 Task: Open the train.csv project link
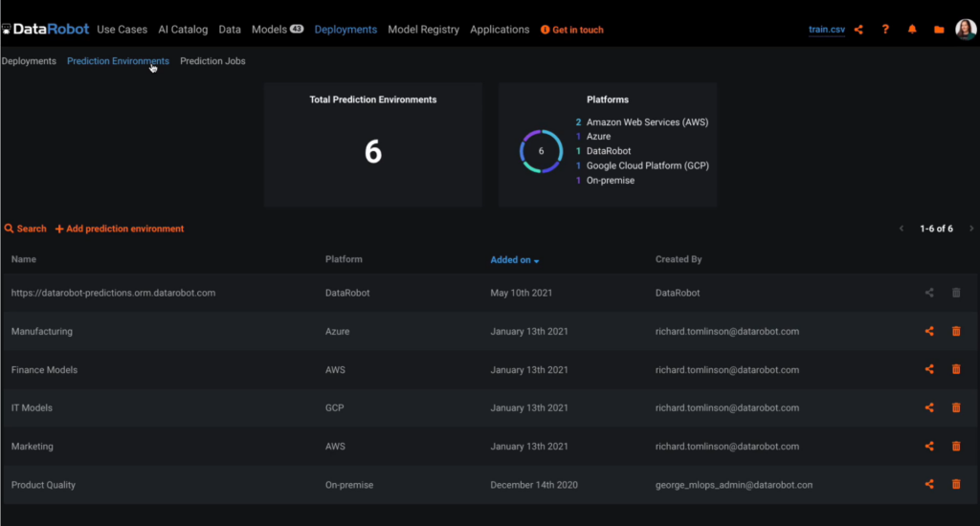tap(827, 30)
